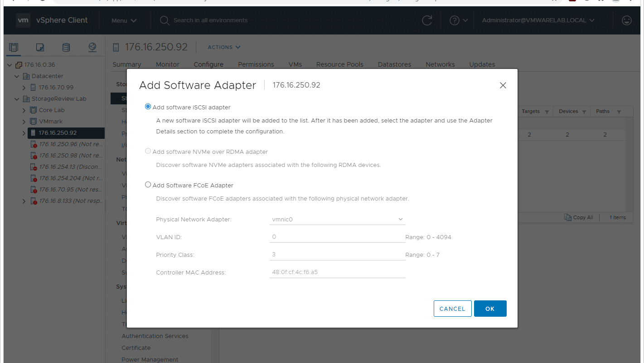Switch to the Networks tab
The width and height of the screenshot is (644, 363).
click(x=440, y=64)
